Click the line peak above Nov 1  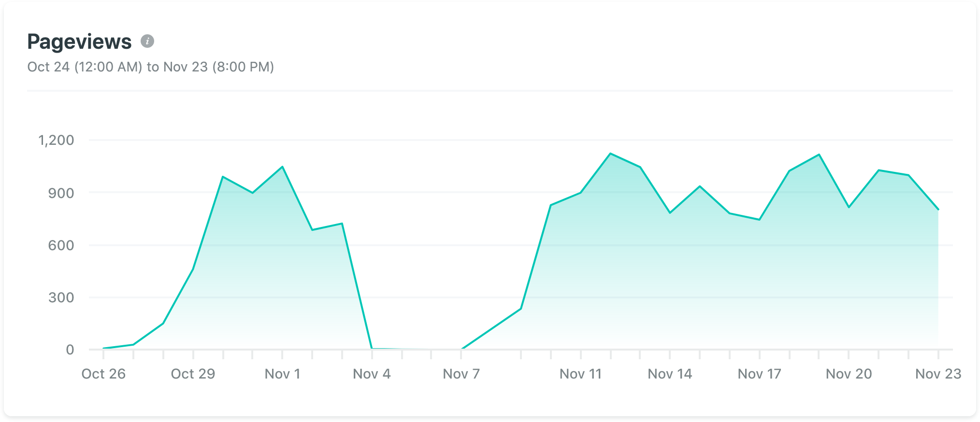[282, 167]
